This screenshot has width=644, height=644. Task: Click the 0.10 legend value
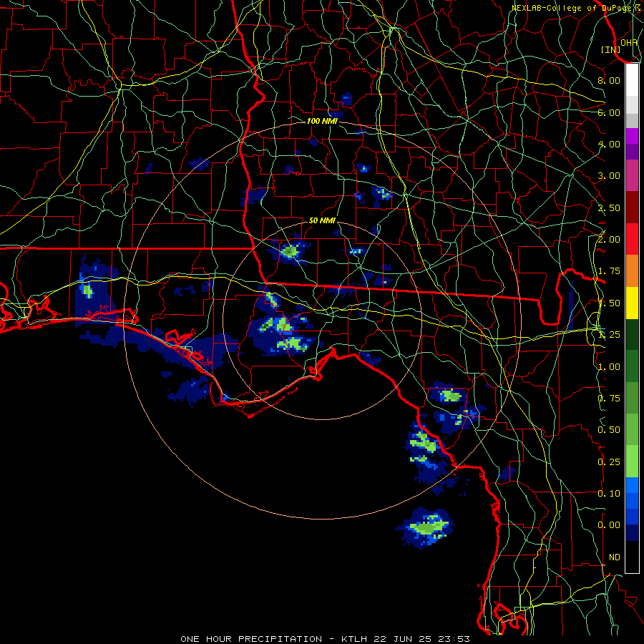pos(609,494)
